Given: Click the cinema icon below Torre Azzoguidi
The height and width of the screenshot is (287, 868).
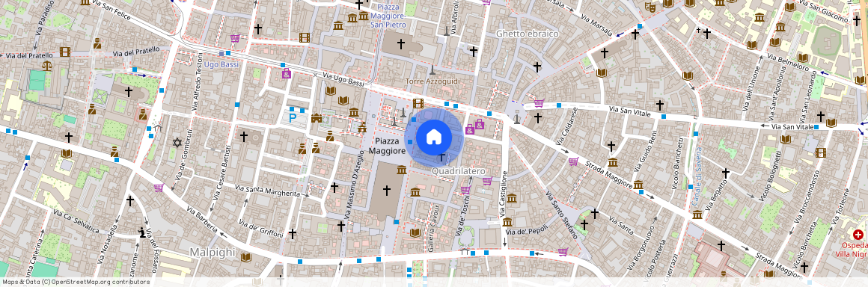Looking at the screenshot, I should click(418, 103).
